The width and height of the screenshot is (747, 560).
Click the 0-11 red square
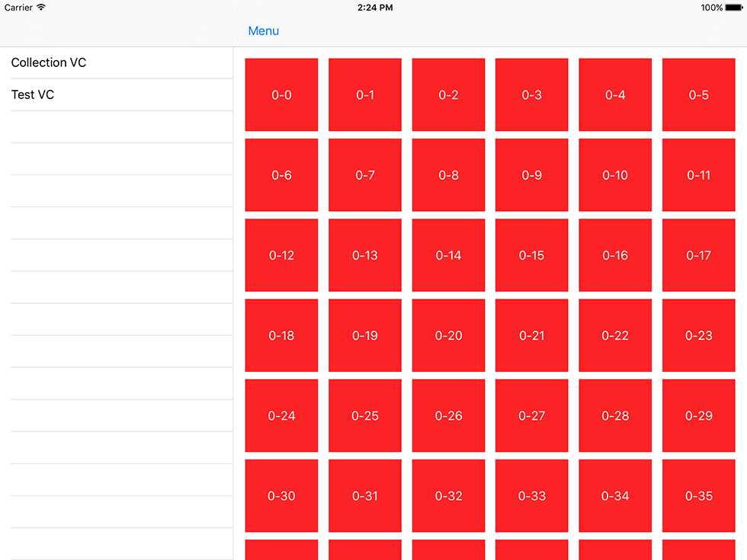(699, 174)
